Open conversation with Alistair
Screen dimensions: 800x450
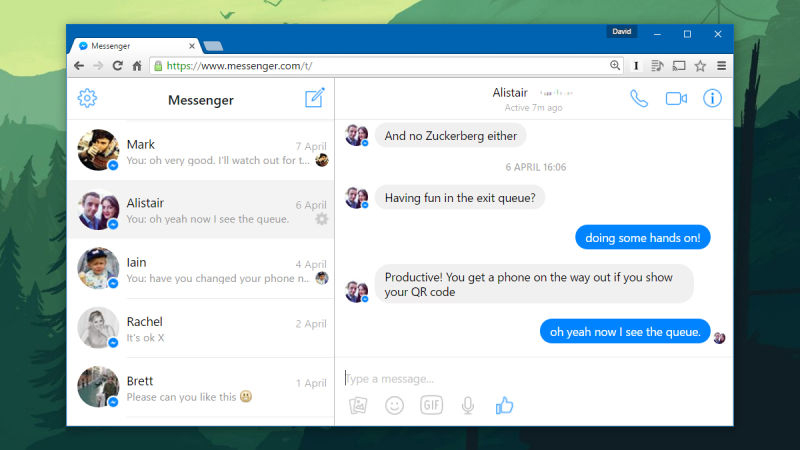click(x=201, y=209)
